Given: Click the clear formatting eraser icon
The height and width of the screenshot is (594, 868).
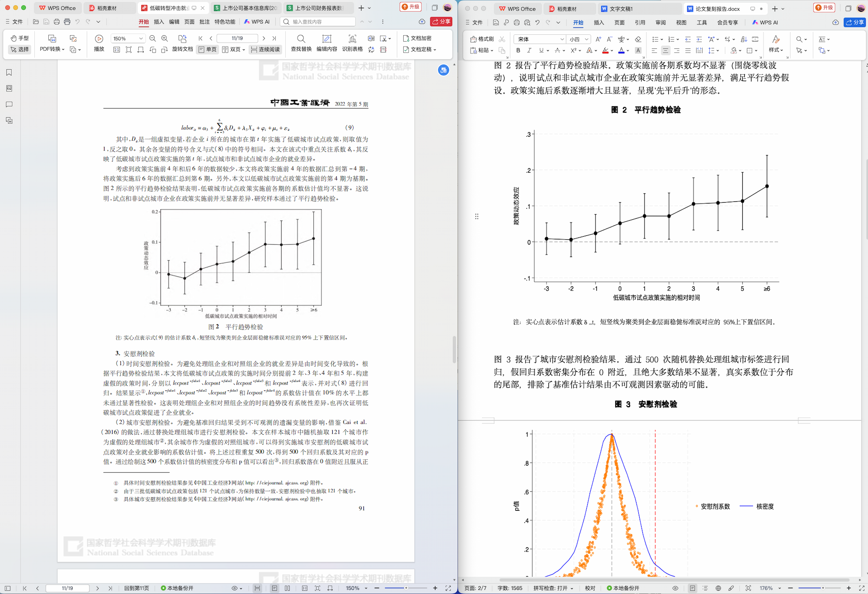Looking at the screenshot, I should point(638,39).
